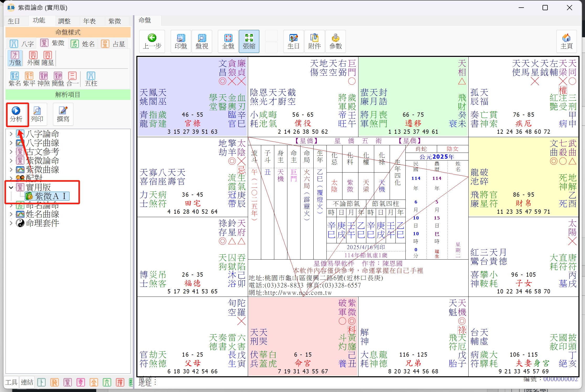Click the 工具 button at bottom
Screen dimensions: 585x392
coord(11,382)
